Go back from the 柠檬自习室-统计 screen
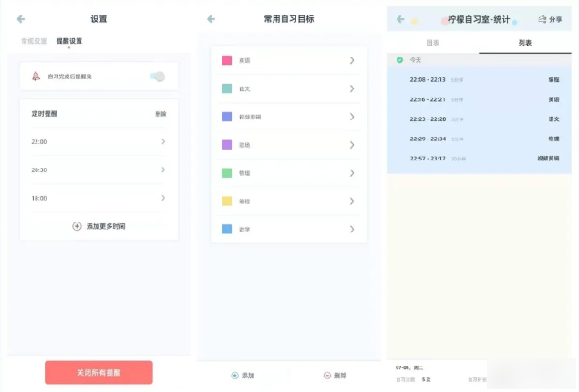This screenshot has height=392, width=579. [400, 19]
